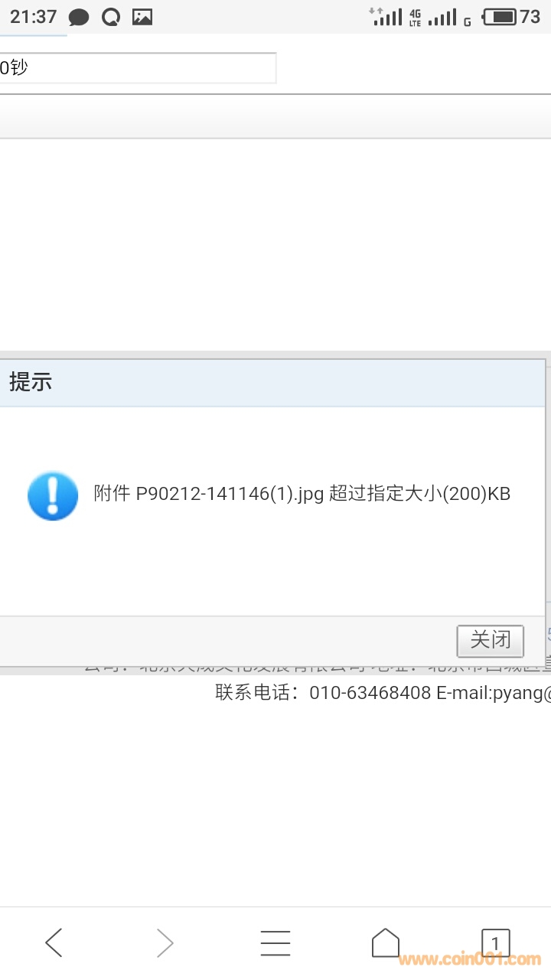Tap the browser back arrow

pos(54,942)
